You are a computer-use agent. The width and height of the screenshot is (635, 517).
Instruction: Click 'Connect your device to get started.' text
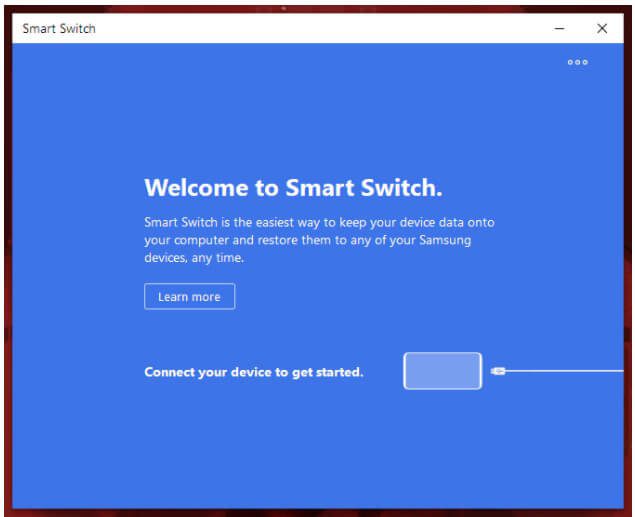coord(254,372)
